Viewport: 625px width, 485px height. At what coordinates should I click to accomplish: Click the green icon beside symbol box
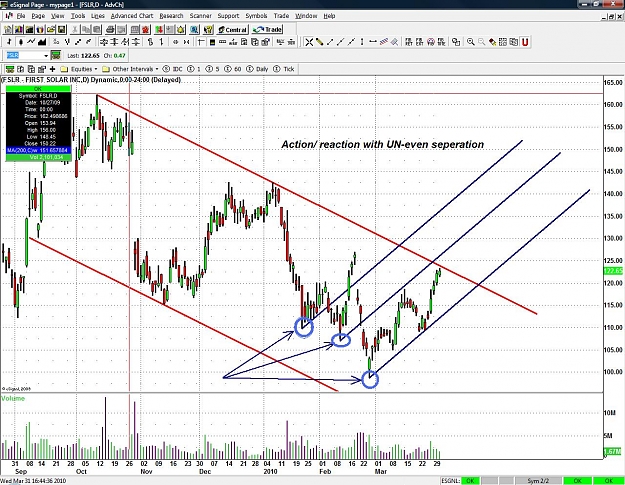[x=55, y=55]
